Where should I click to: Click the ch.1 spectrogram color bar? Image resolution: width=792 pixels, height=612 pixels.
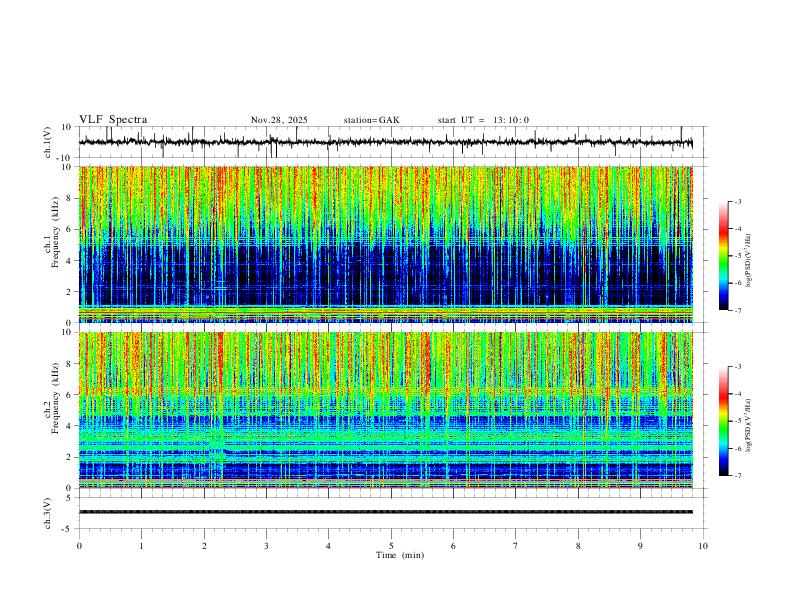coord(723,256)
